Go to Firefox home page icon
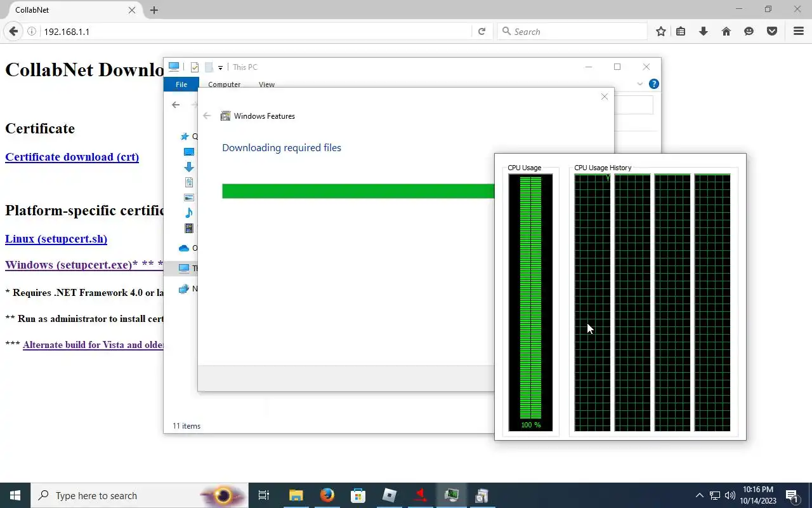This screenshot has width=812, height=508. click(x=726, y=31)
